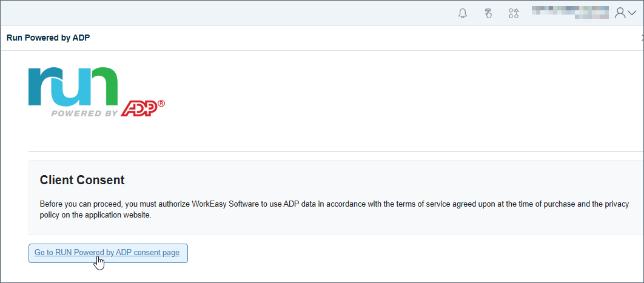The width and height of the screenshot is (644, 283).
Task: Click the blurred account name text
Action: pos(570,13)
